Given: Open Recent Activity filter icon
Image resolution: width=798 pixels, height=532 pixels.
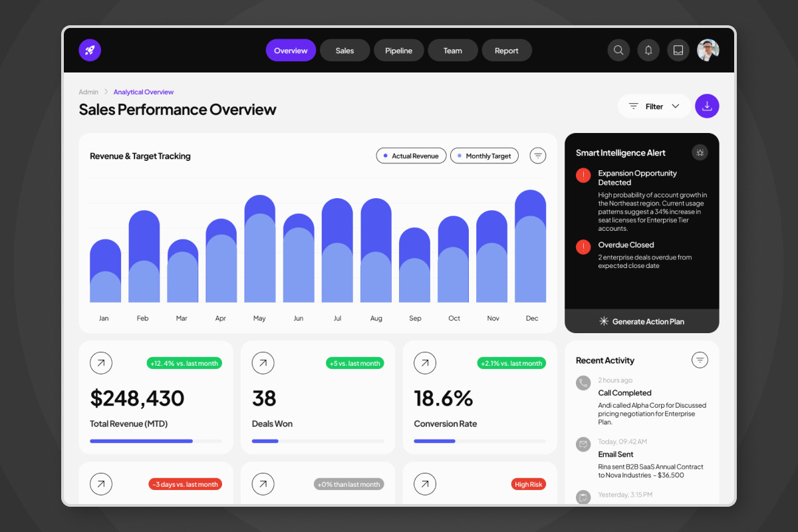Looking at the screenshot, I should point(700,360).
